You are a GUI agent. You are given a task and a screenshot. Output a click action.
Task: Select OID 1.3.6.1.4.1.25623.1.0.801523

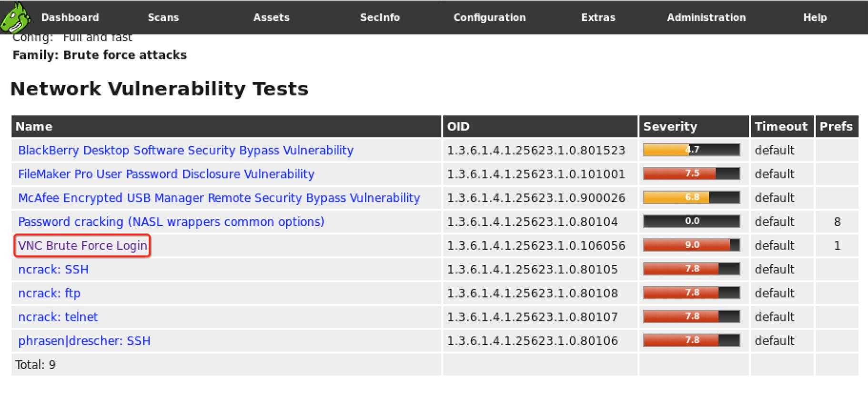(x=536, y=150)
